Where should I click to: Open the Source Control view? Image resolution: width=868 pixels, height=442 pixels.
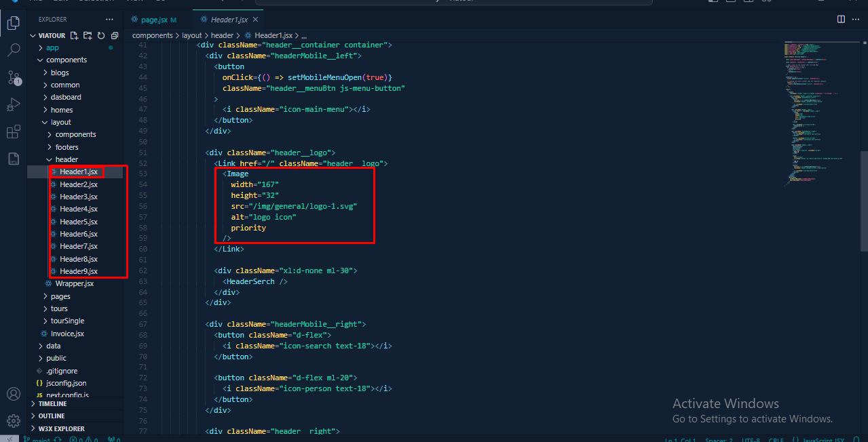pyautogui.click(x=13, y=77)
